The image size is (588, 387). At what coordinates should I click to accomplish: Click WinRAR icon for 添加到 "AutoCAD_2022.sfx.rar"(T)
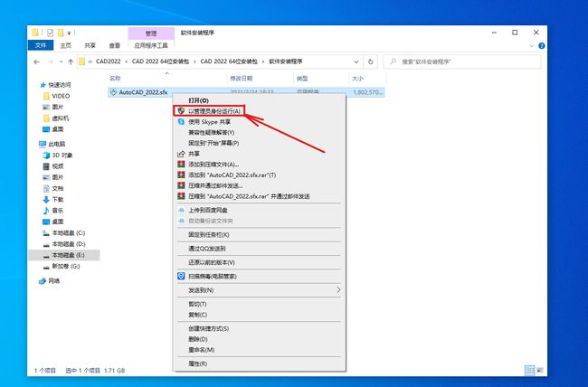tap(181, 175)
